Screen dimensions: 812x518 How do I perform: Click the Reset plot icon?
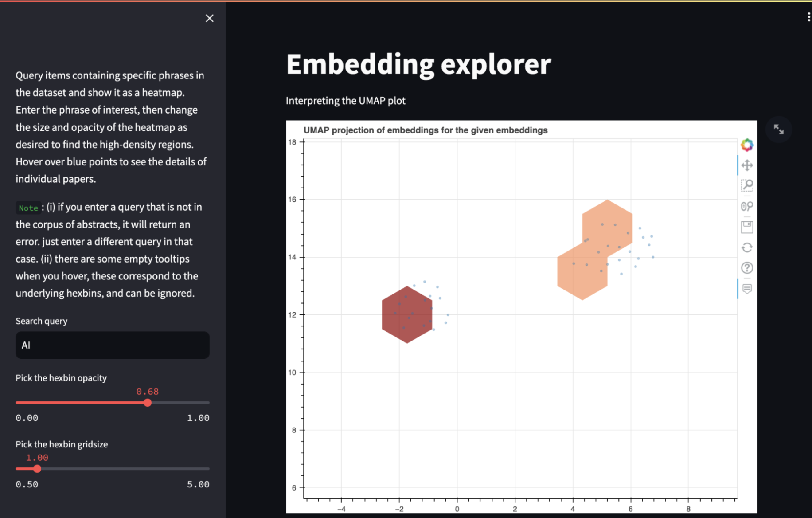point(747,247)
